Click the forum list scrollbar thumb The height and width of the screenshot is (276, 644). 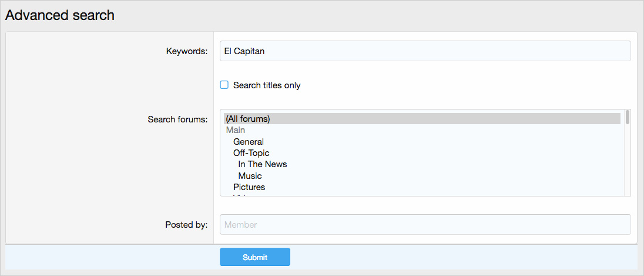(x=627, y=117)
